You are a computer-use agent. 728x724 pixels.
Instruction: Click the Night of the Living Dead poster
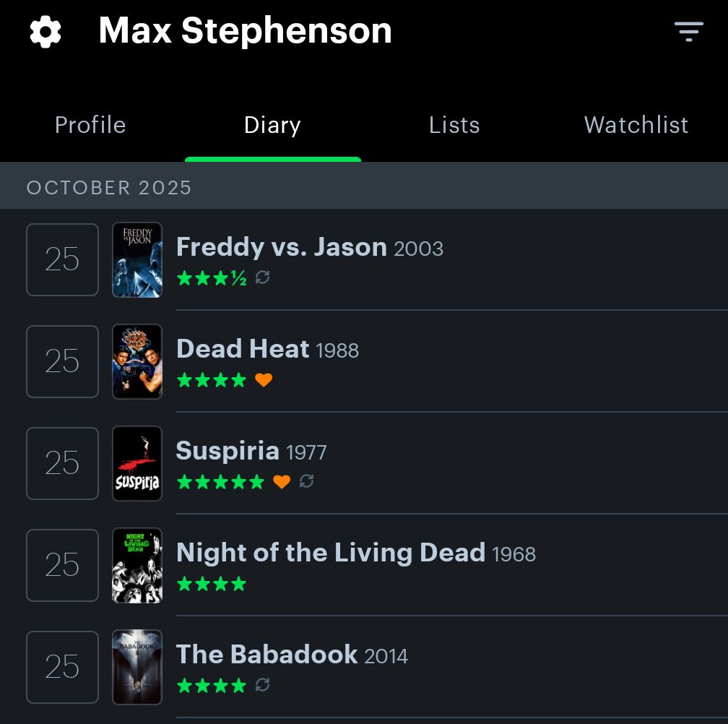(137, 565)
